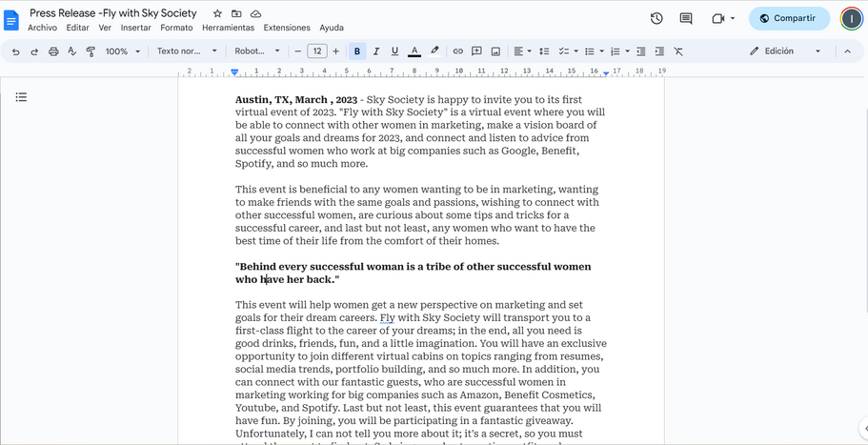Click the font size input field

tap(317, 51)
